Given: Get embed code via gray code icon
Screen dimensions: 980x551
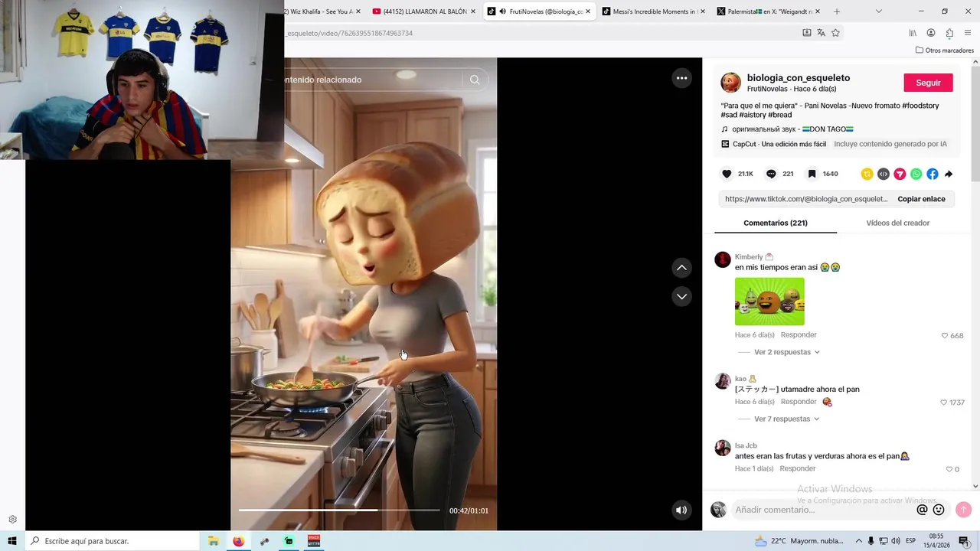Looking at the screenshot, I should [884, 174].
